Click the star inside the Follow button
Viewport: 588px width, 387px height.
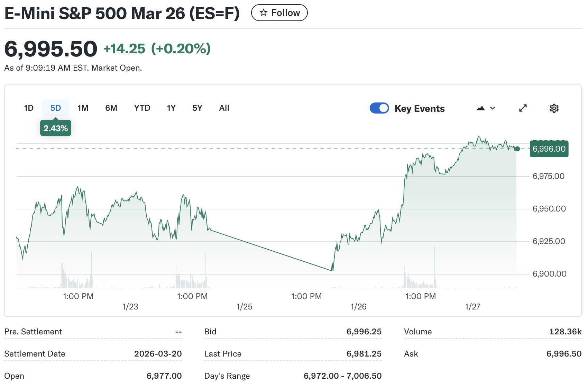pos(264,12)
